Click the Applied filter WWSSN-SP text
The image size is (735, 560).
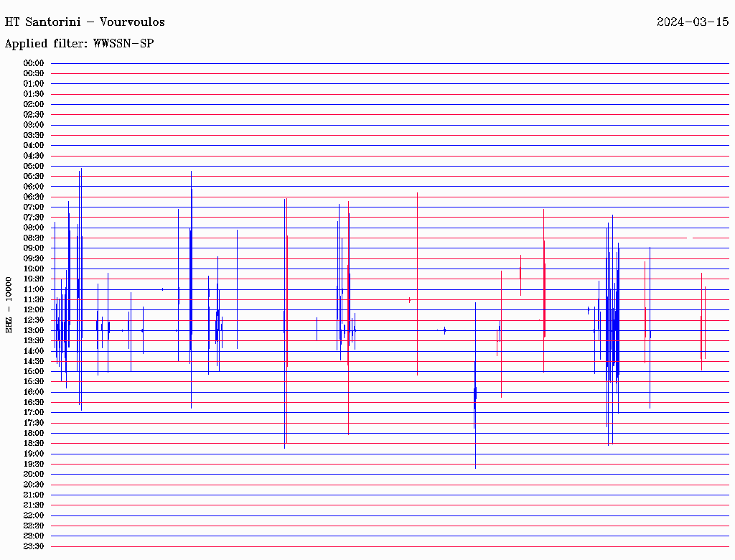tap(79, 43)
